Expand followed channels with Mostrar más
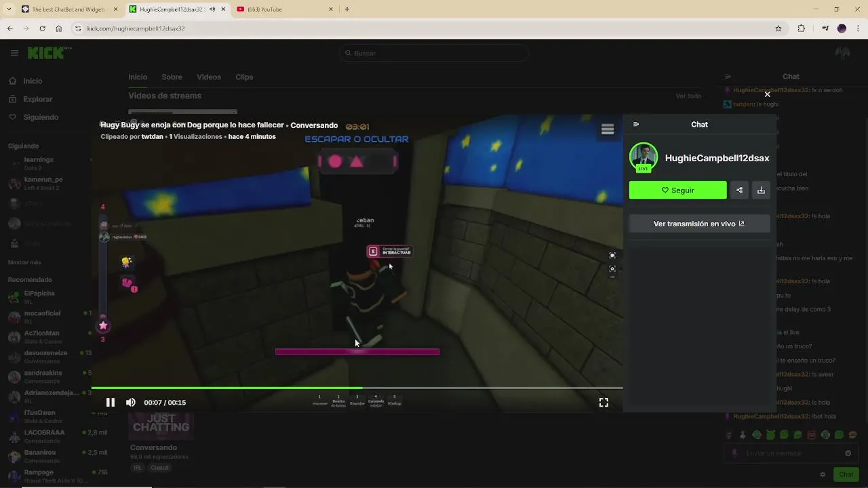868x488 pixels. (x=24, y=262)
